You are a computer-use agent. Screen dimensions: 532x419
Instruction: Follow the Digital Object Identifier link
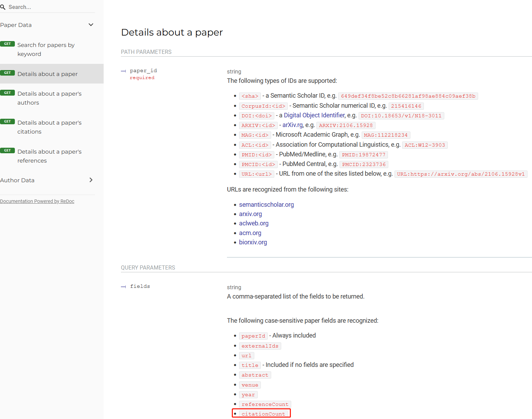tap(314, 115)
